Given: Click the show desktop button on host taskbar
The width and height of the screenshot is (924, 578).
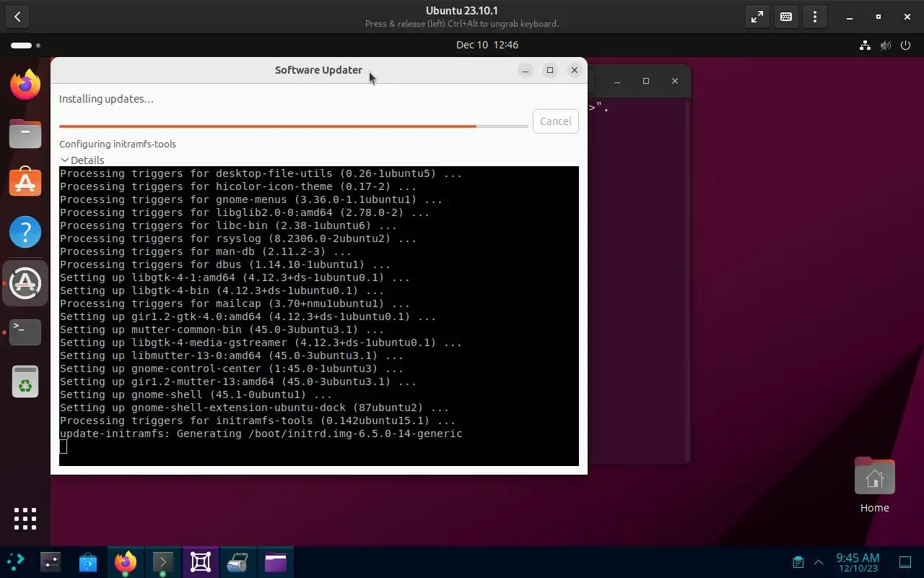Looking at the screenshot, I should point(905,562).
